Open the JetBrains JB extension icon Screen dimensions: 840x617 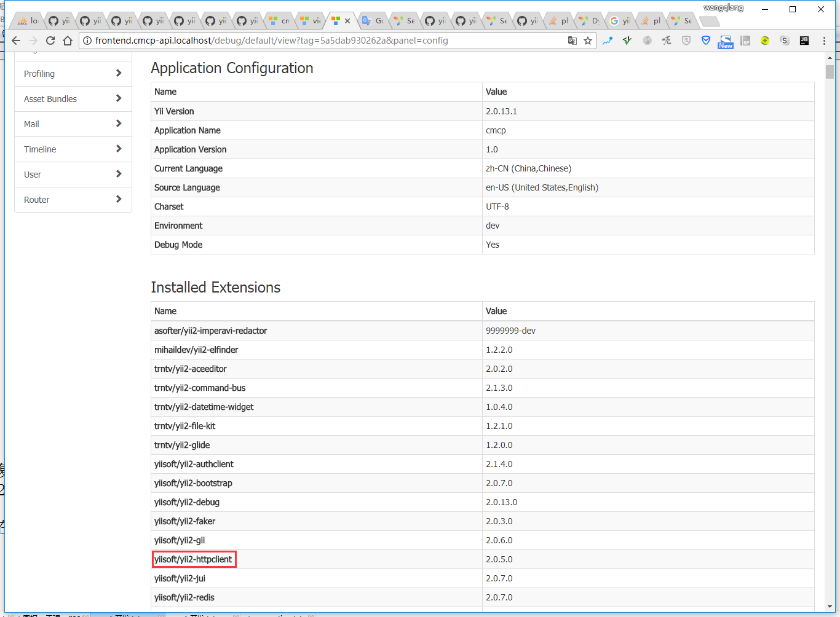click(x=804, y=41)
